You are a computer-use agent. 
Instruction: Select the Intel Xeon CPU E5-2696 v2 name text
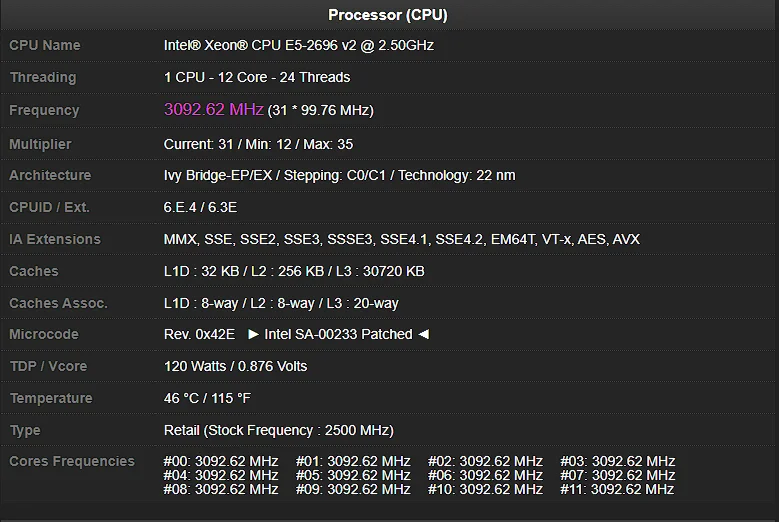(x=299, y=45)
